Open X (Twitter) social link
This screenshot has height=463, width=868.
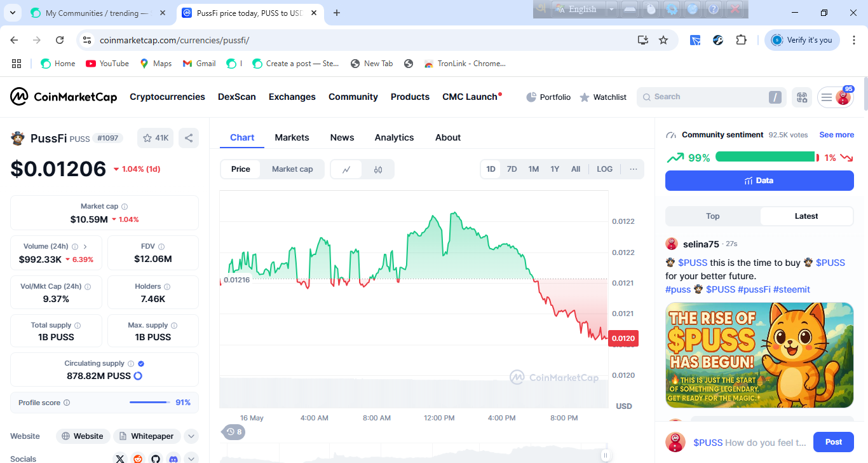[119, 459]
